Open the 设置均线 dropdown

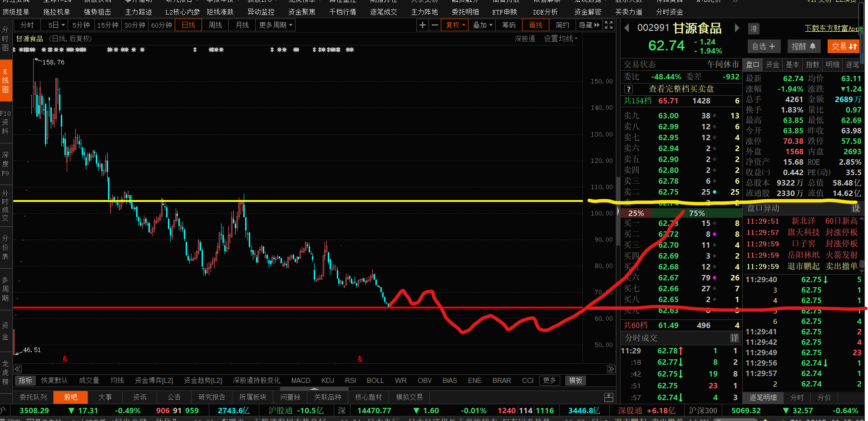click(561, 39)
